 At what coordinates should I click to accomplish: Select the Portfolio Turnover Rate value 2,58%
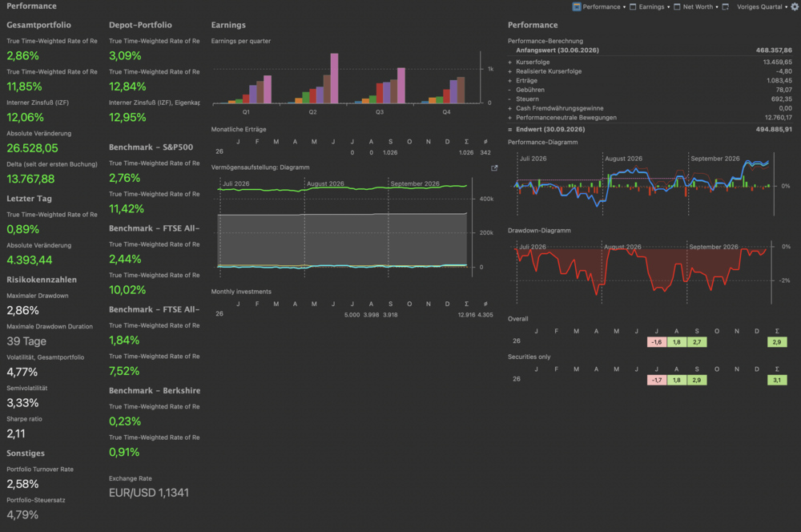pos(22,484)
